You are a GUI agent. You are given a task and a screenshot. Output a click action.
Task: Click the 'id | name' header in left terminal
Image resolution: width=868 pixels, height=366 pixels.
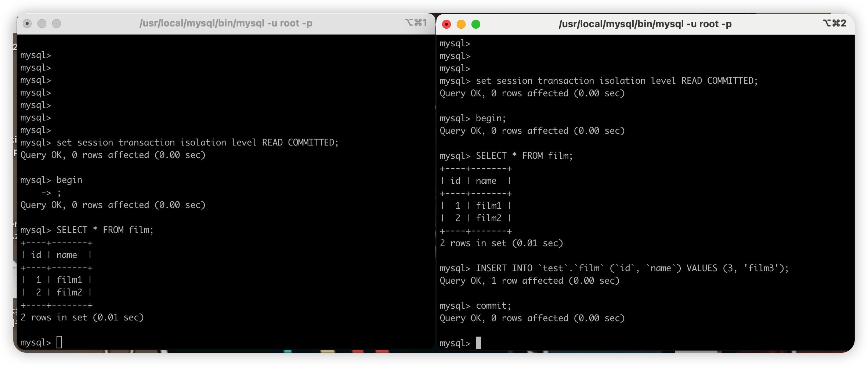pyautogui.click(x=57, y=255)
